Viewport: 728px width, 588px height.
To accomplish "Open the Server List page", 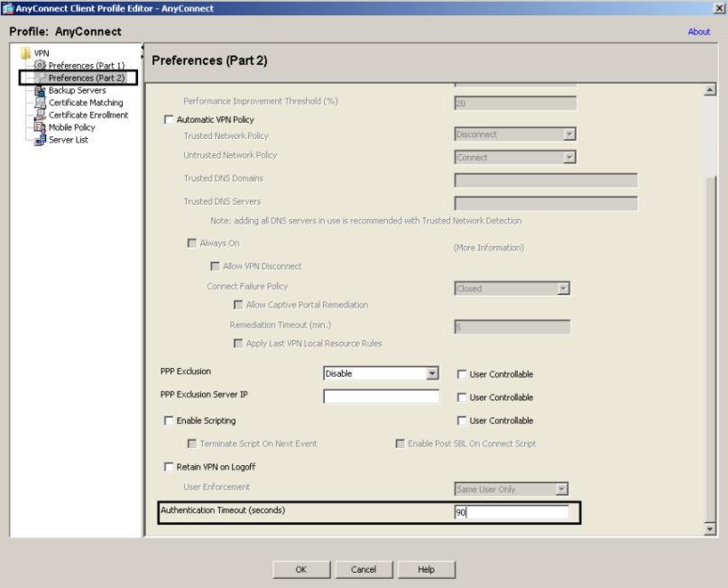I will click(69, 140).
